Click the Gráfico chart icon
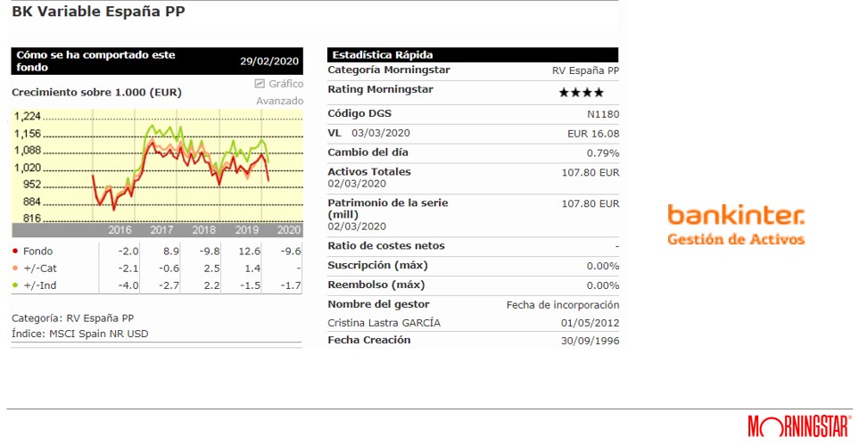 (x=260, y=84)
